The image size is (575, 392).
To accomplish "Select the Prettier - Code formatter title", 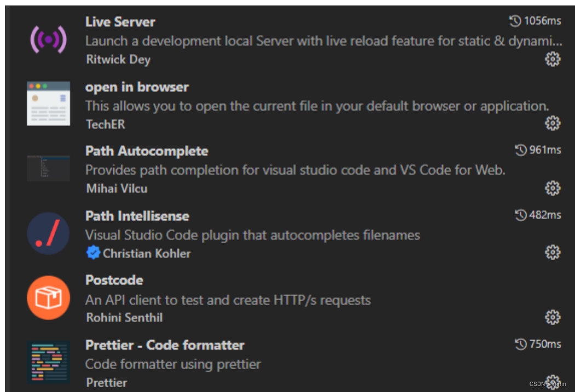I will (x=165, y=345).
